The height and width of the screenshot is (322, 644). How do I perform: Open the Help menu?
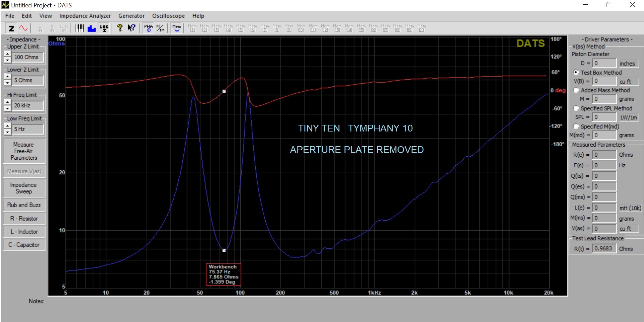198,16
